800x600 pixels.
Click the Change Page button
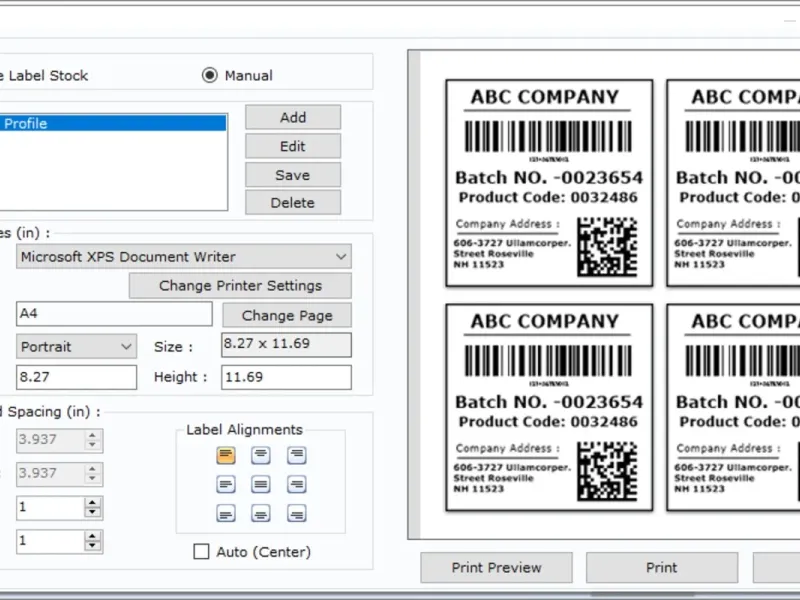pyautogui.click(x=287, y=315)
